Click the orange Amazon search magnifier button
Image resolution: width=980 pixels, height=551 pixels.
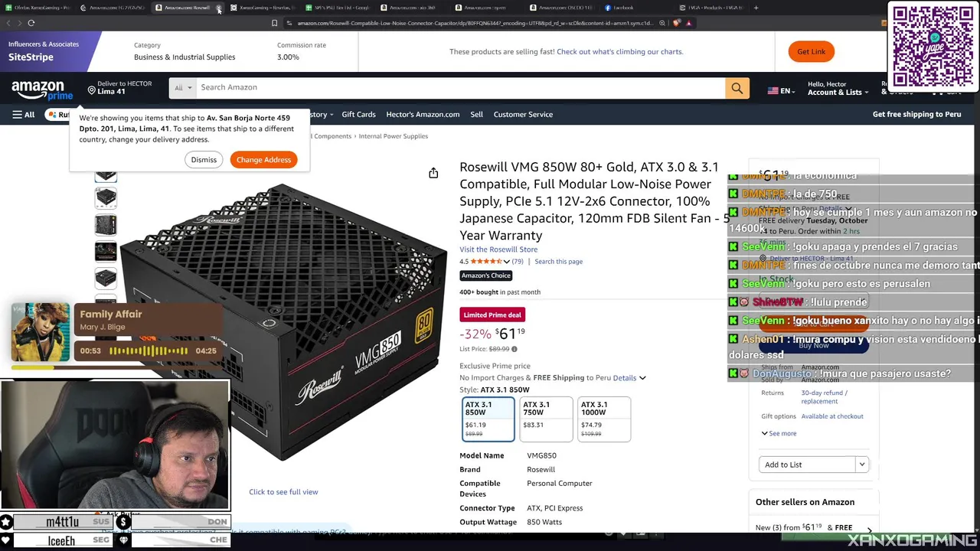[737, 88]
